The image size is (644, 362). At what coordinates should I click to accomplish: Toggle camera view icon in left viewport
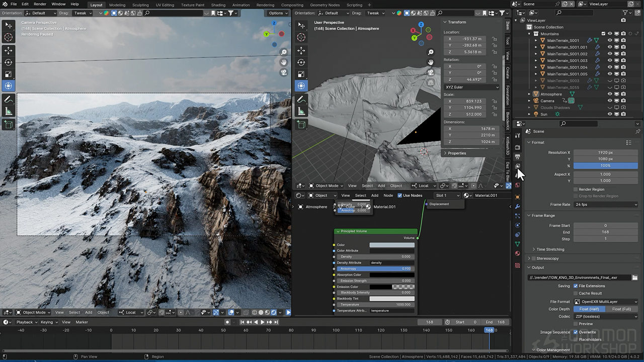[x=284, y=72]
